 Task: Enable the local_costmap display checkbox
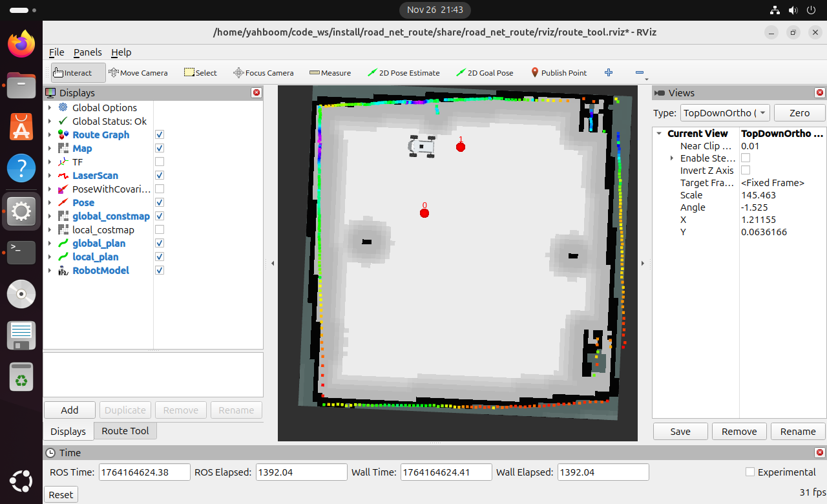pos(160,229)
